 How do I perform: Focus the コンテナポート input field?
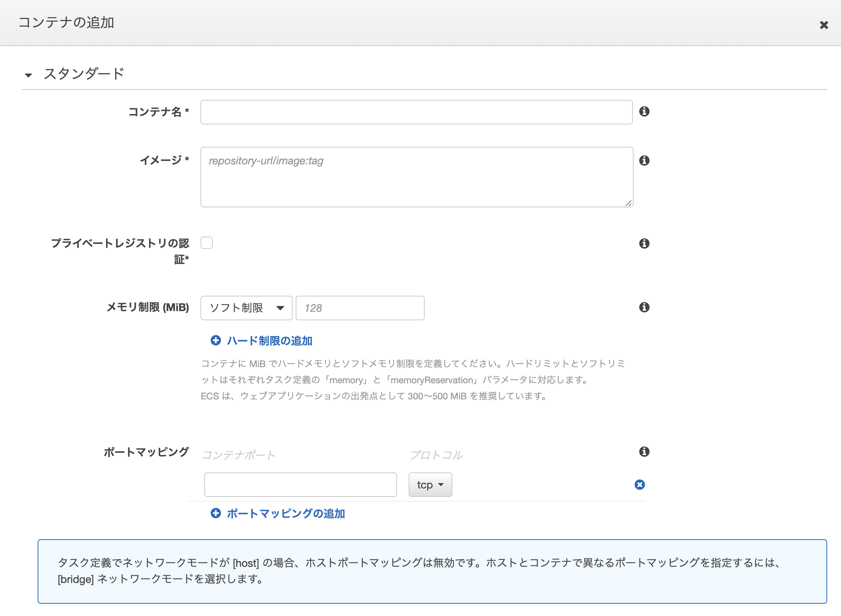[x=300, y=485]
